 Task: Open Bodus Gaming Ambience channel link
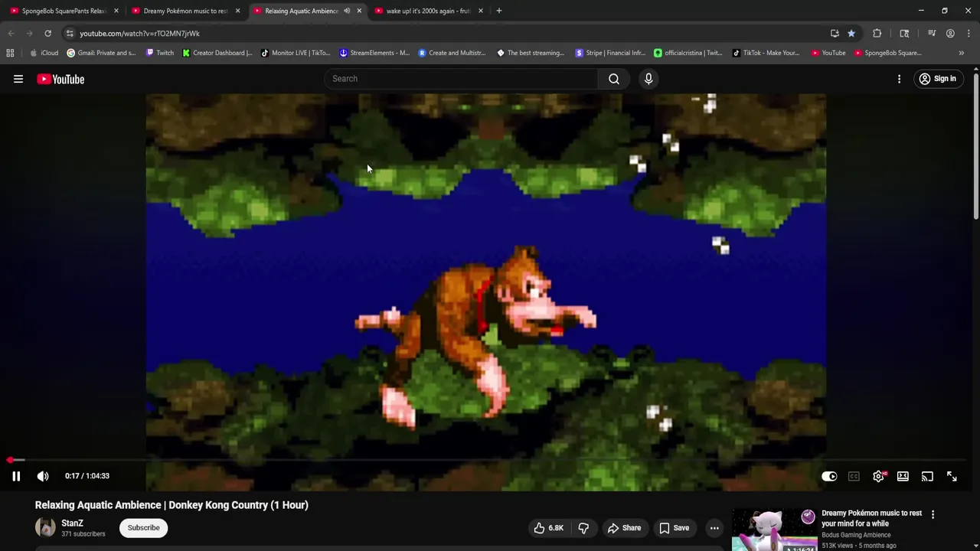point(856,535)
